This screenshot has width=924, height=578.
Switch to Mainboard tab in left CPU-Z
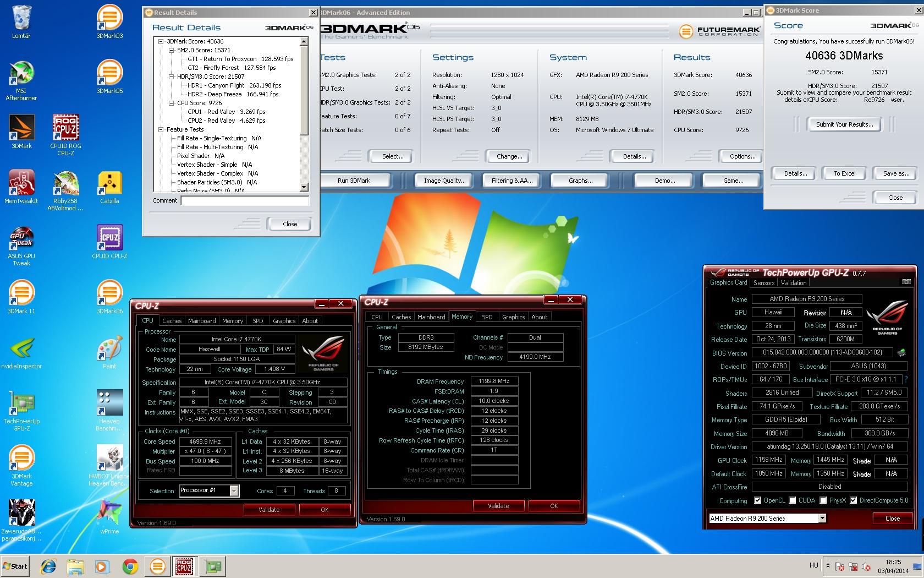(202, 320)
